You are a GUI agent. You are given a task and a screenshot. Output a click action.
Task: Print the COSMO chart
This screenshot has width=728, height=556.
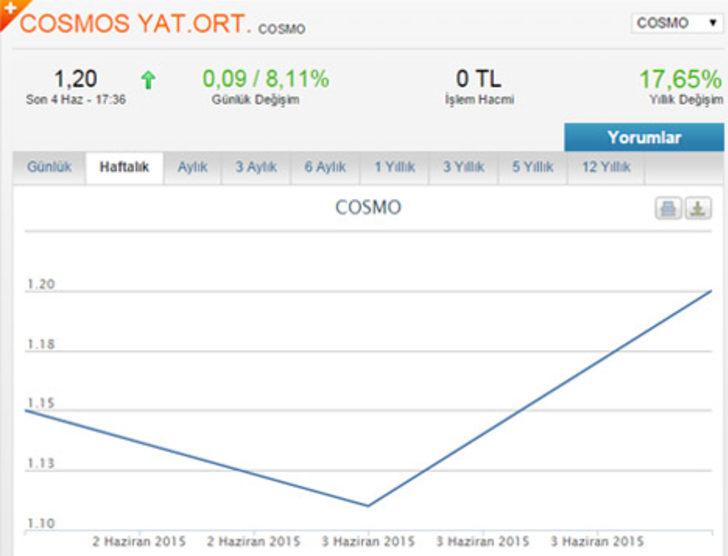(668, 208)
